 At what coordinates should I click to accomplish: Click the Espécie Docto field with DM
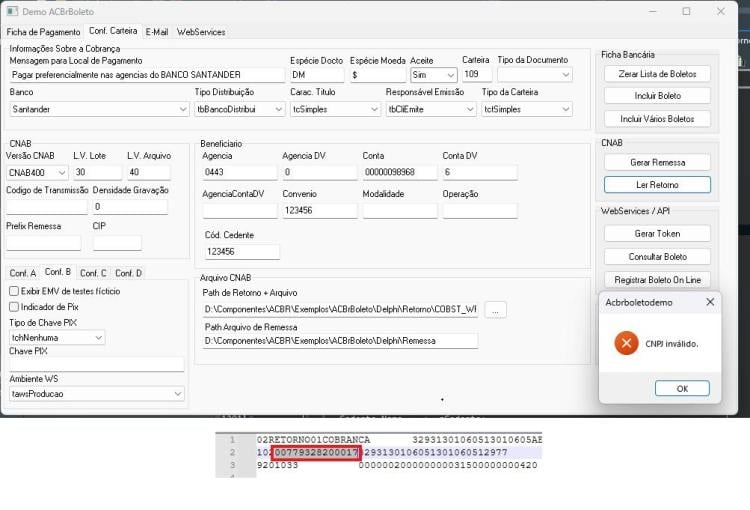[x=317, y=75]
